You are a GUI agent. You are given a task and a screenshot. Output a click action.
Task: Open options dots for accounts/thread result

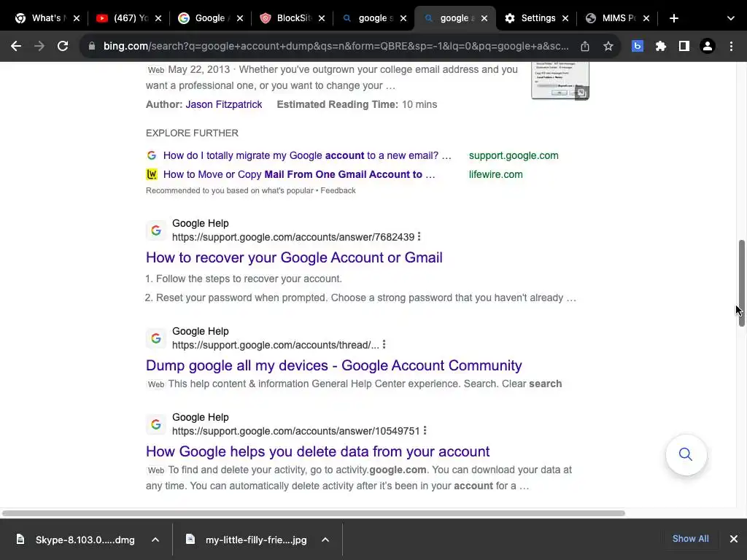(384, 344)
